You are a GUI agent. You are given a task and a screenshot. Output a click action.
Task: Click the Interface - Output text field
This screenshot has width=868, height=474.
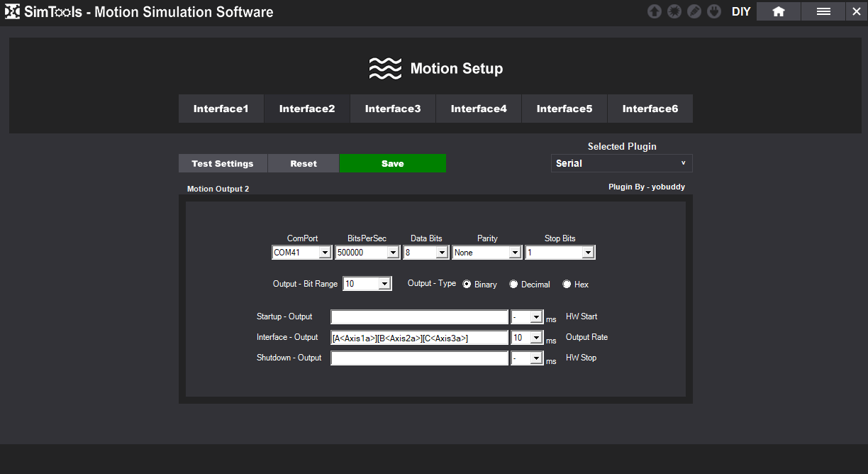[x=420, y=338]
